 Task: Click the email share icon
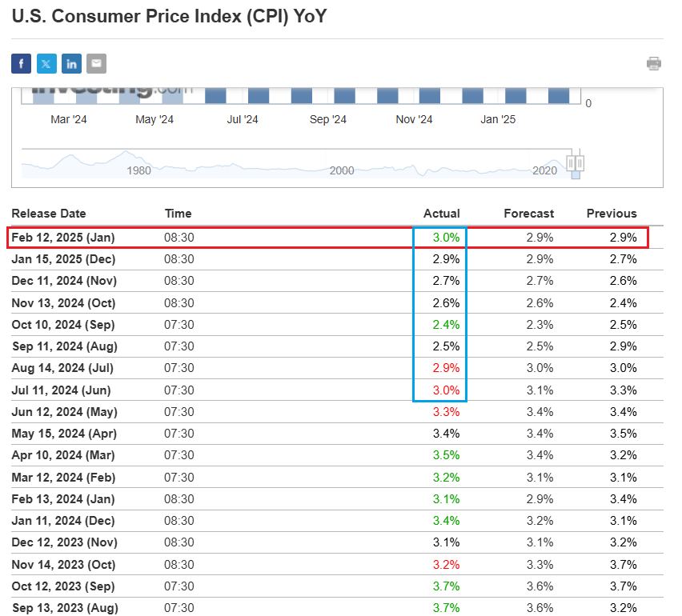coord(96,63)
